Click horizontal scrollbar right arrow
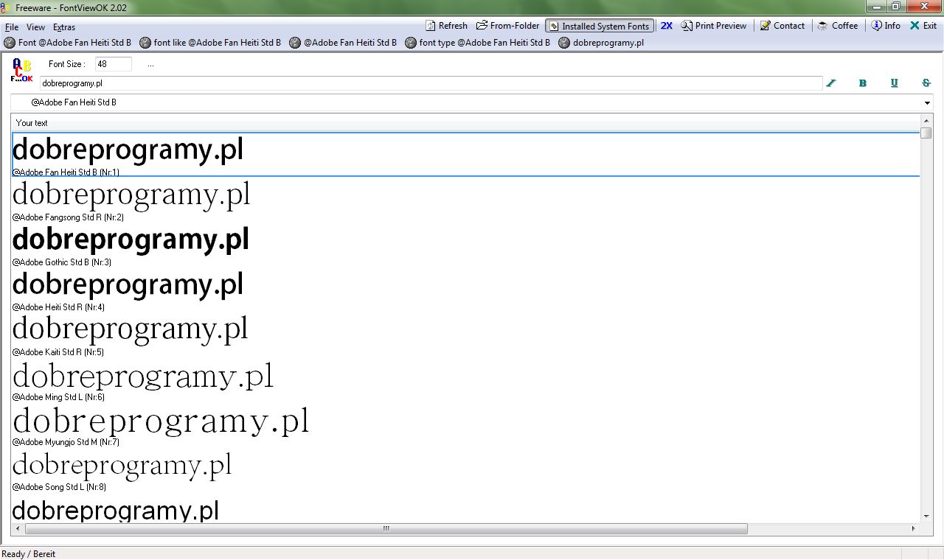This screenshot has height=560, width=944. [x=914, y=528]
